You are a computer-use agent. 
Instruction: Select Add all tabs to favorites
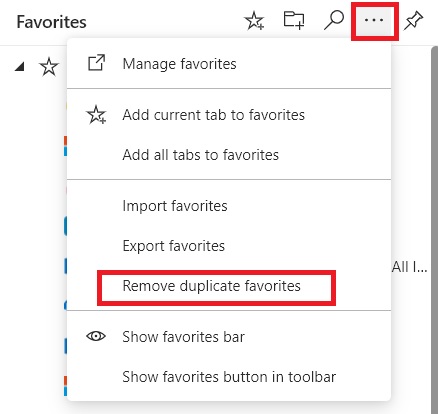tap(229, 155)
